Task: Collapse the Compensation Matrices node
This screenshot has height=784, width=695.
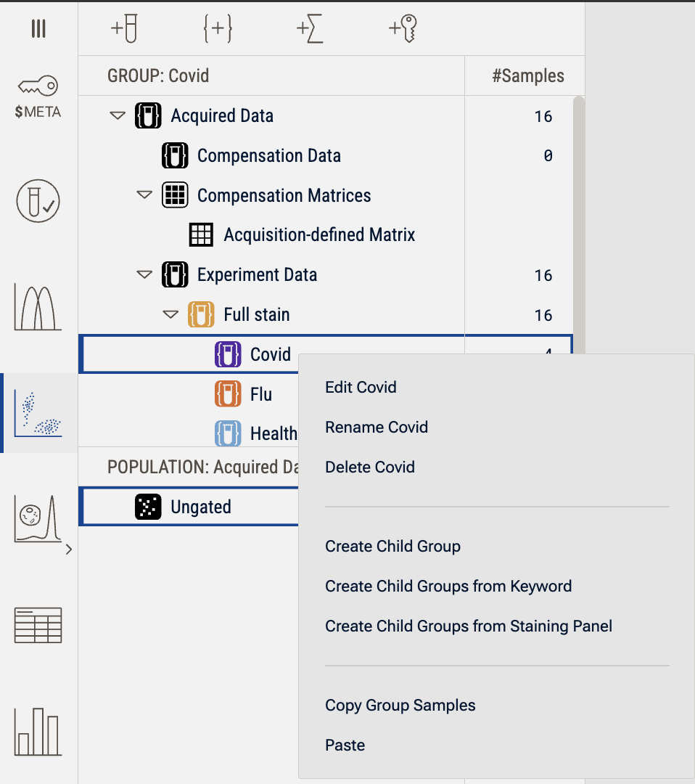Action: click(x=144, y=195)
